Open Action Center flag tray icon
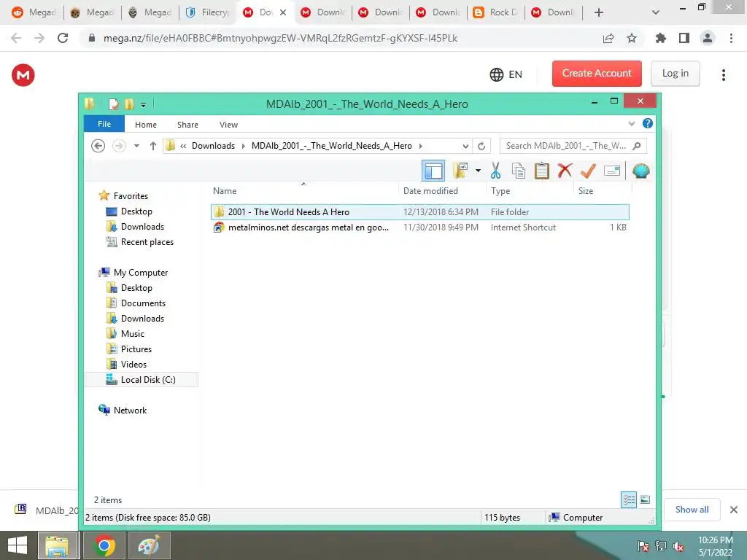 coord(643,546)
